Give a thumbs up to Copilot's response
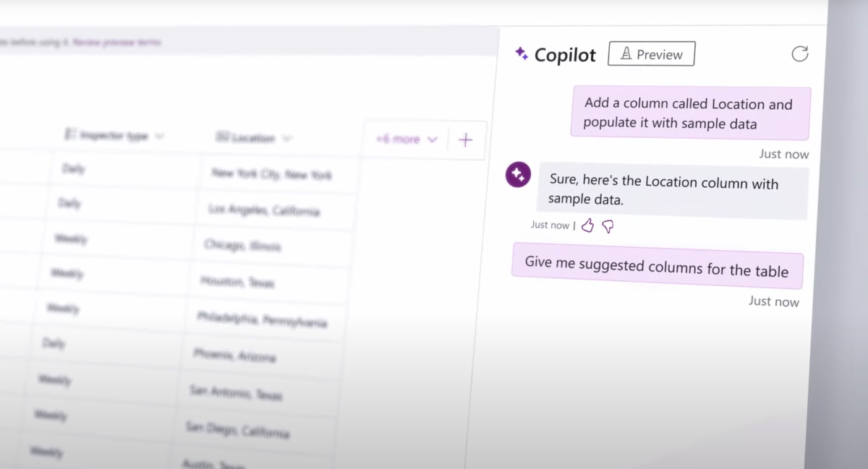The height and width of the screenshot is (469, 868). (587, 225)
